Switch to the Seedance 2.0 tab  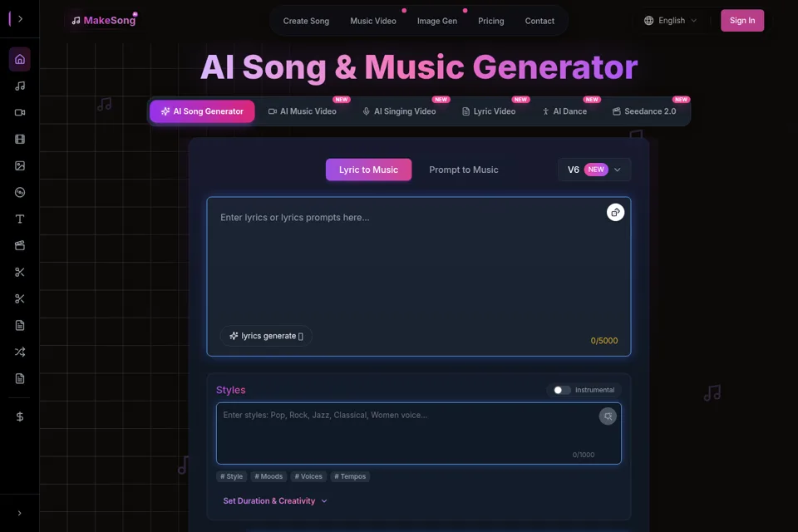point(644,111)
